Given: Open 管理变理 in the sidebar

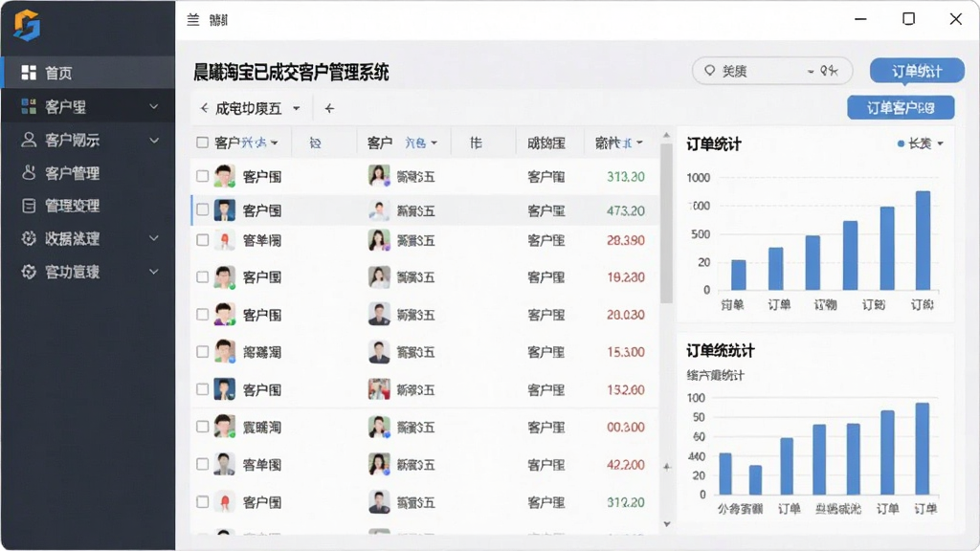Looking at the screenshot, I should [x=88, y=205].
